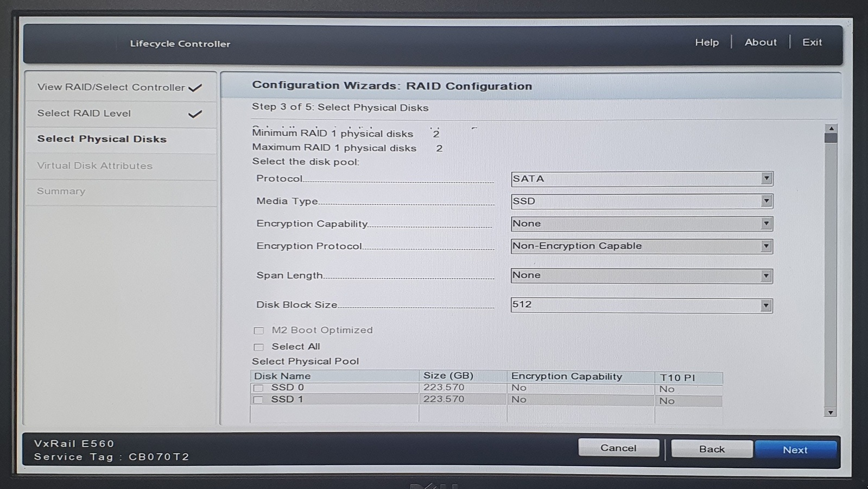Image resolution: width=868 pixels, height=489 pixels.
Task: Toggle the M2 Boot Optimized checkbox
Action: coord(258,330)
